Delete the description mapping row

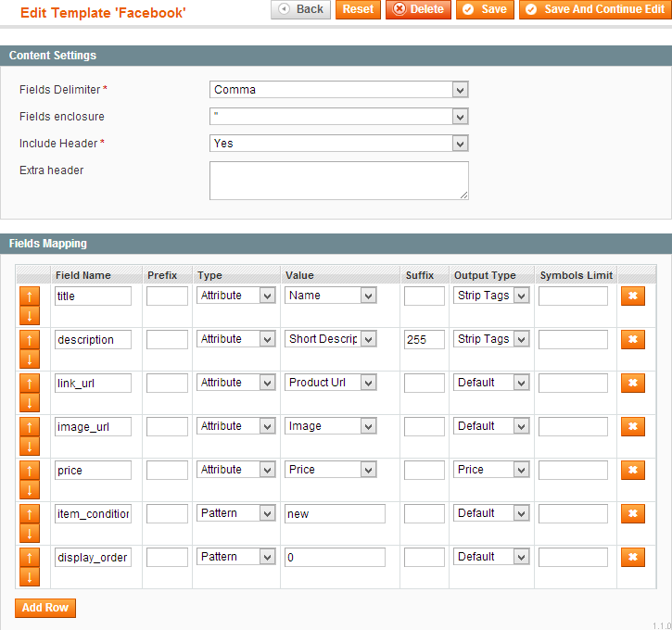[632, 340]
